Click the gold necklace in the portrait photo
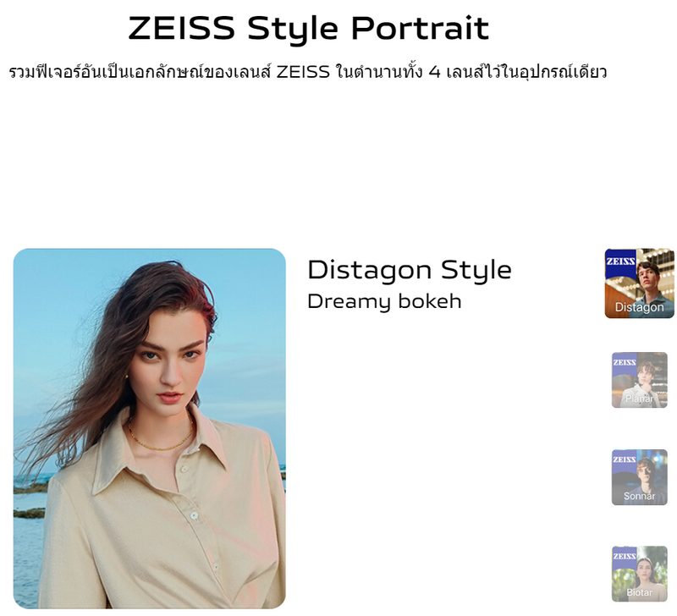The width and height of the screenshot is (677, 616). tap(161, 436)
